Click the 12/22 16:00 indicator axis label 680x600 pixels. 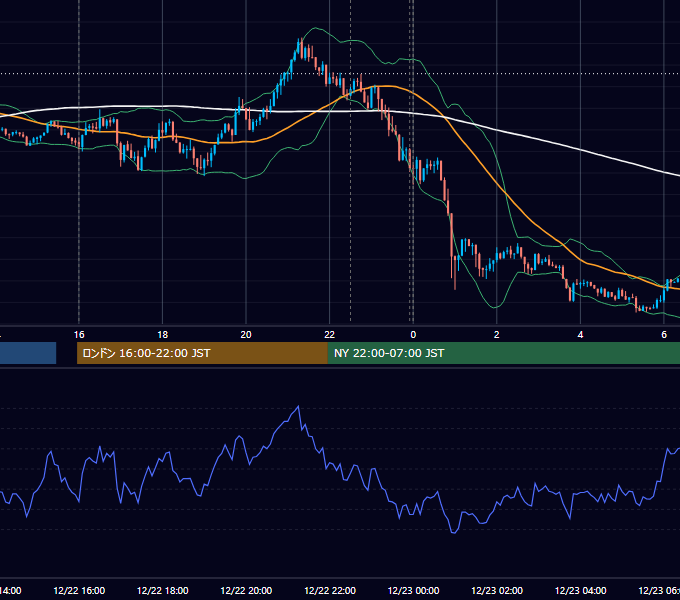coord(79,590)
